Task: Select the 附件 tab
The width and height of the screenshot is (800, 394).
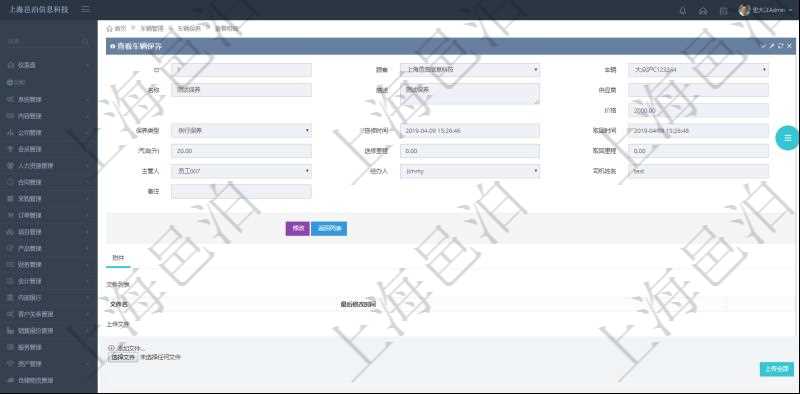Action: click(118, 258)
